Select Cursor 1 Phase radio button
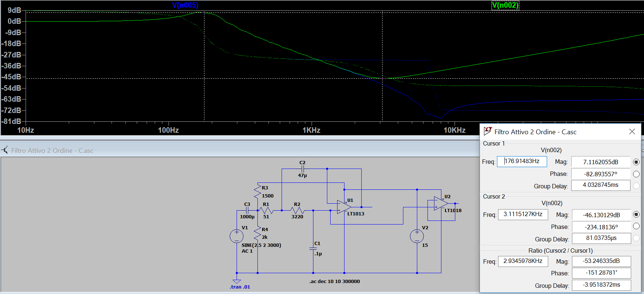This screenshot has width=644, height=294. 636,174
